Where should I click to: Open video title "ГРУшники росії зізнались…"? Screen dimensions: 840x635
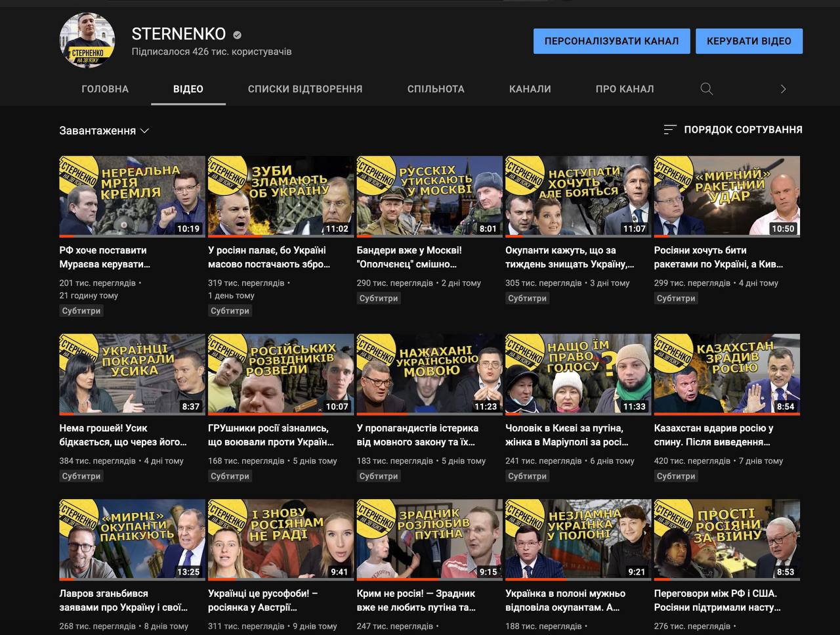click(271, 435)
